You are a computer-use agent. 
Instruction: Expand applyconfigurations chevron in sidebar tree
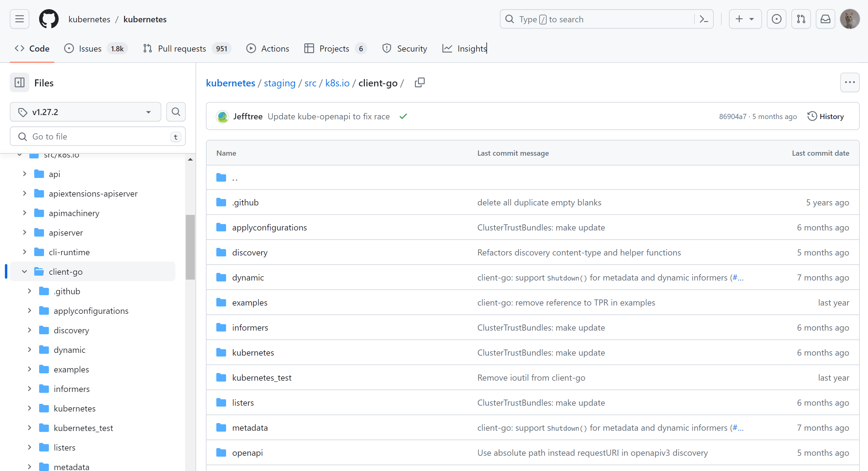pos(30,310)
